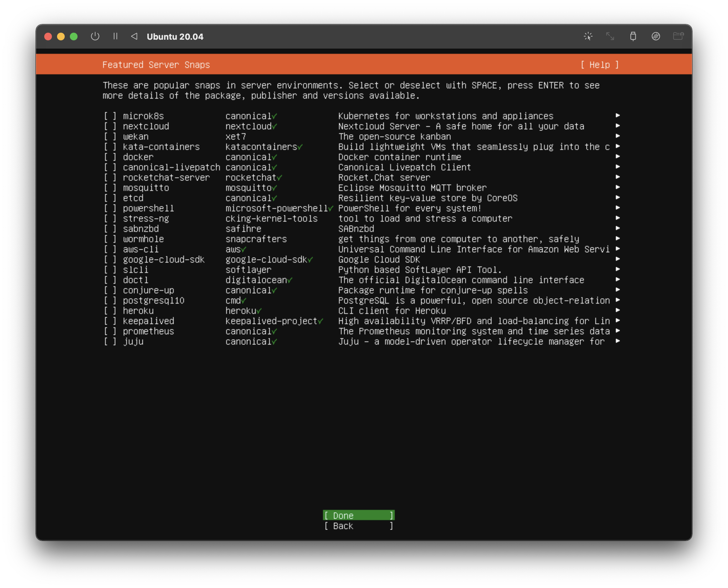Enable the powershell snap checkbox

pyautogui.click(x=110, y=208)
